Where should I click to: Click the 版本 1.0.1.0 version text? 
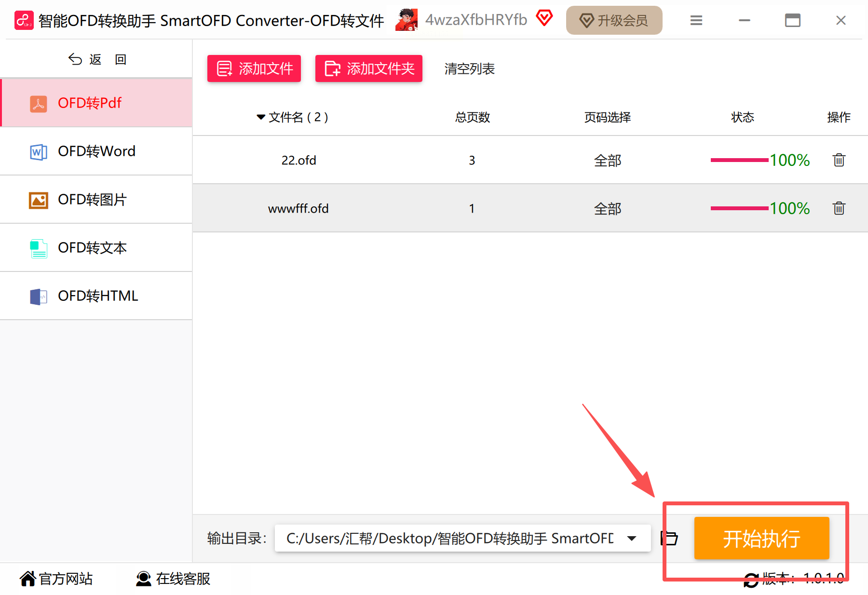point(803,579)
